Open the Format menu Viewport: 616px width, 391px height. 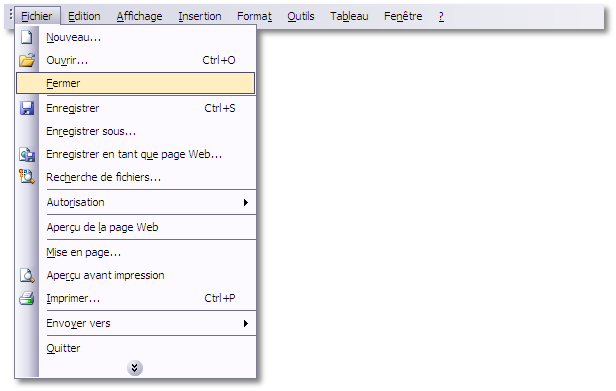254,16
